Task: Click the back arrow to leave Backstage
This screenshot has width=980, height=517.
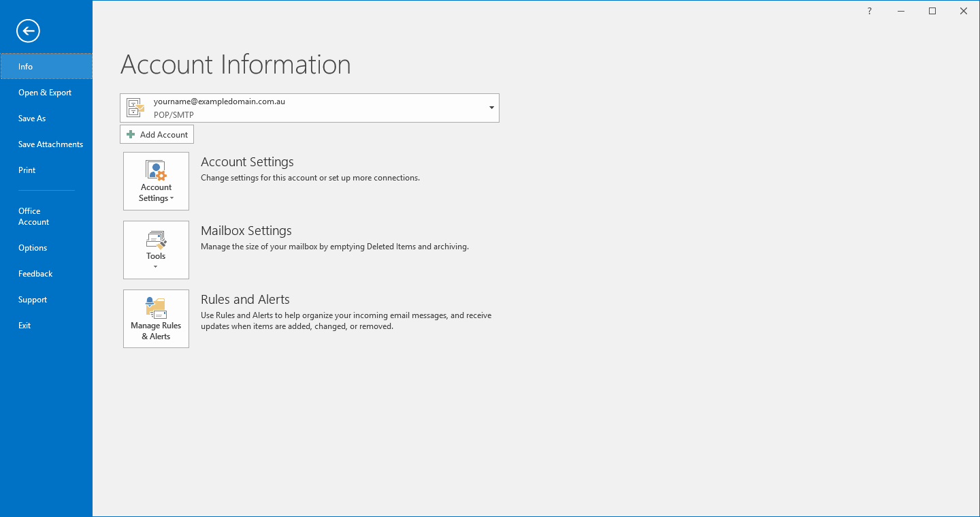Action: (29, 31)
